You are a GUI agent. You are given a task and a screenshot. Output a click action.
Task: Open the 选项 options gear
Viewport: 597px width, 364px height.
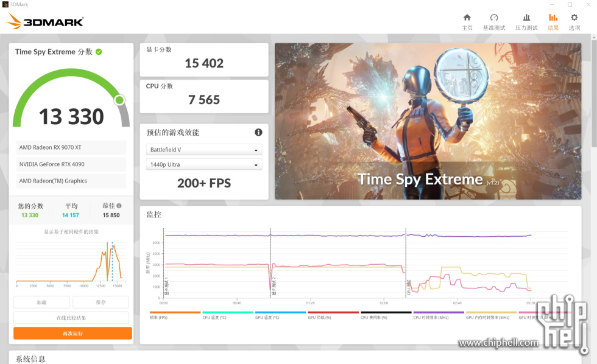(x=574, y=22)
